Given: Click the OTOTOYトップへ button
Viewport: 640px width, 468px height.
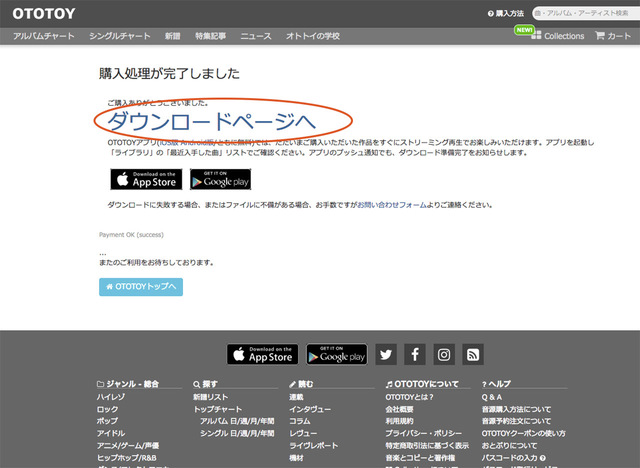Looking at the screenshot, I should [x=141, y=287].
